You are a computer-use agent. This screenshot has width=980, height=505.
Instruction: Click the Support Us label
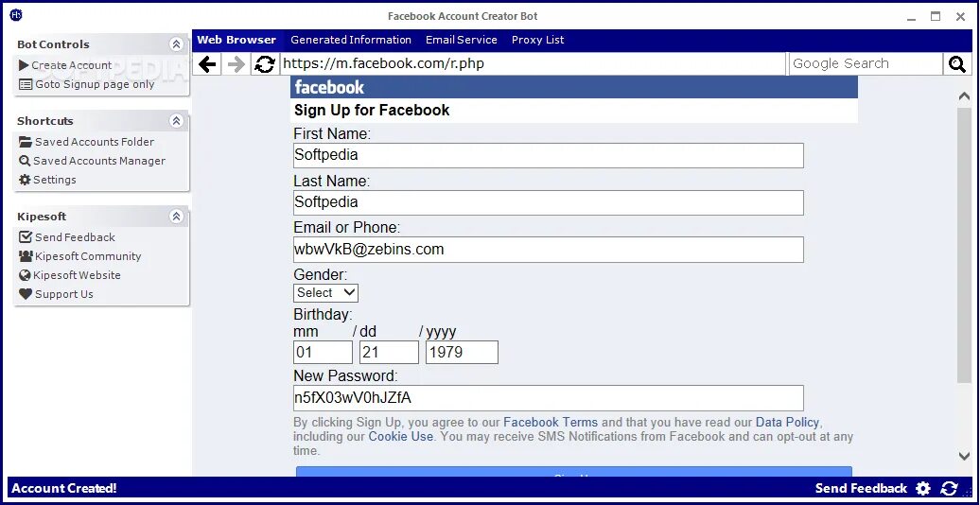coord(63,294)
